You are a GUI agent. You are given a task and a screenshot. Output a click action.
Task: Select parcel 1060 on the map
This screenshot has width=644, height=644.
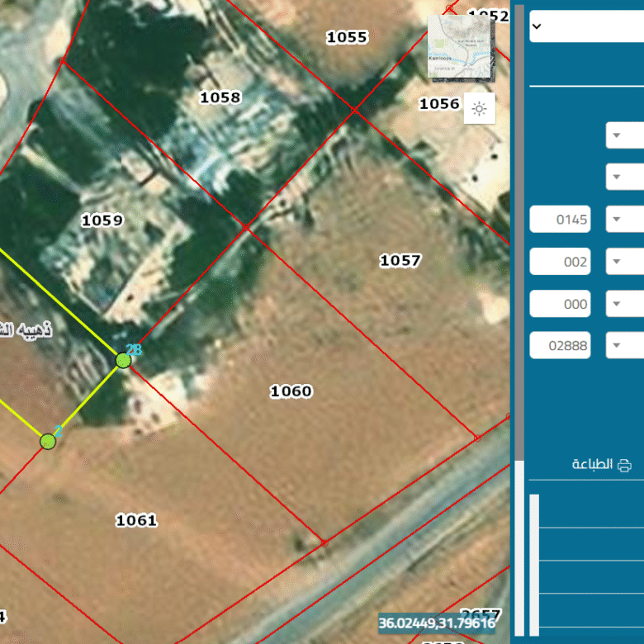(x=291, y=391)
